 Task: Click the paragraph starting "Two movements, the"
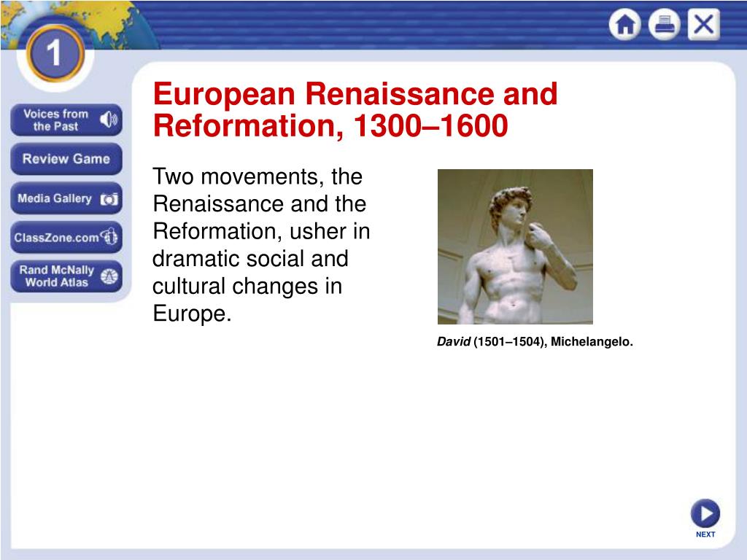(261, 245)
